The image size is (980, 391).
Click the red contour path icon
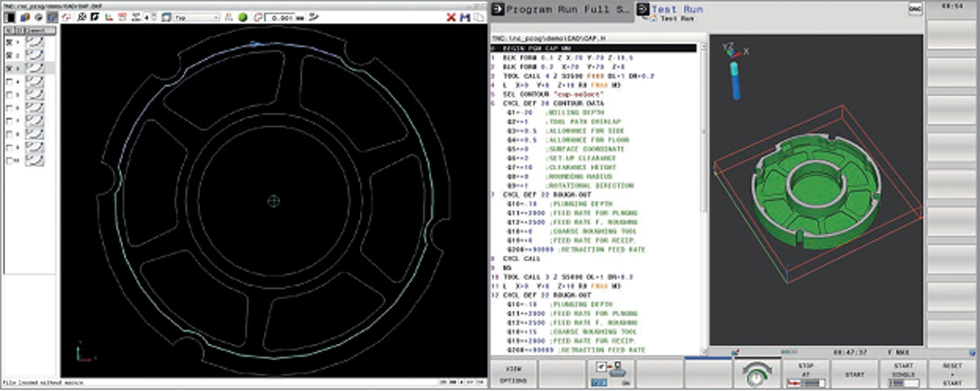67,17
